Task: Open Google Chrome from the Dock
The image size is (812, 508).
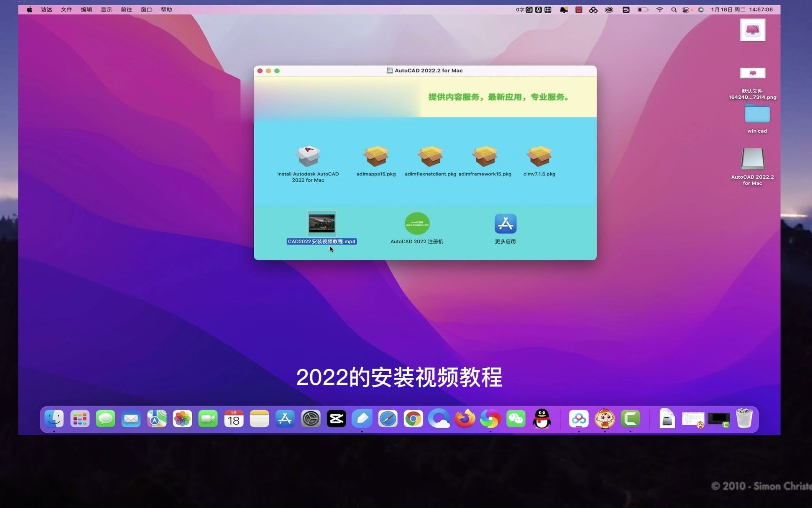Action: (414, 419)
